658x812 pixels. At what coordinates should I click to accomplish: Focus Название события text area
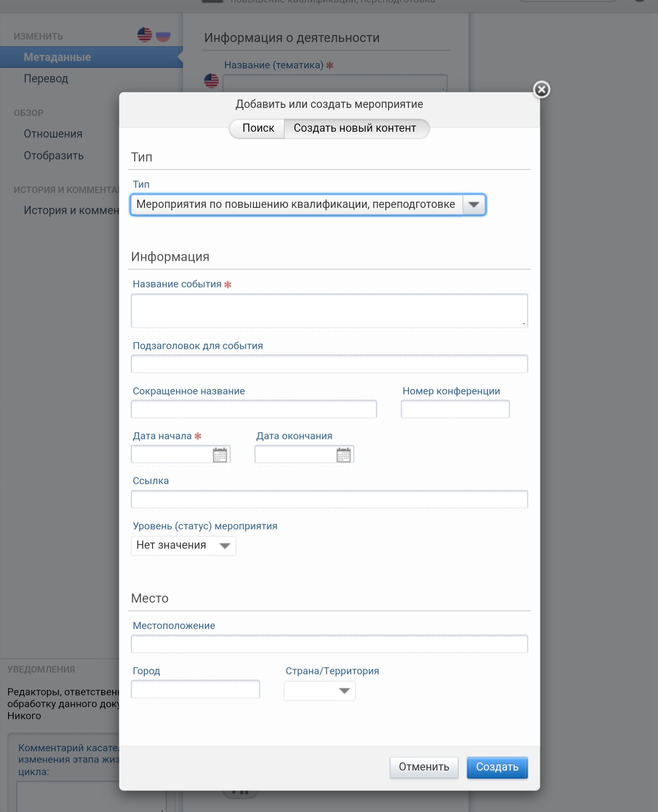coord(329,311)
